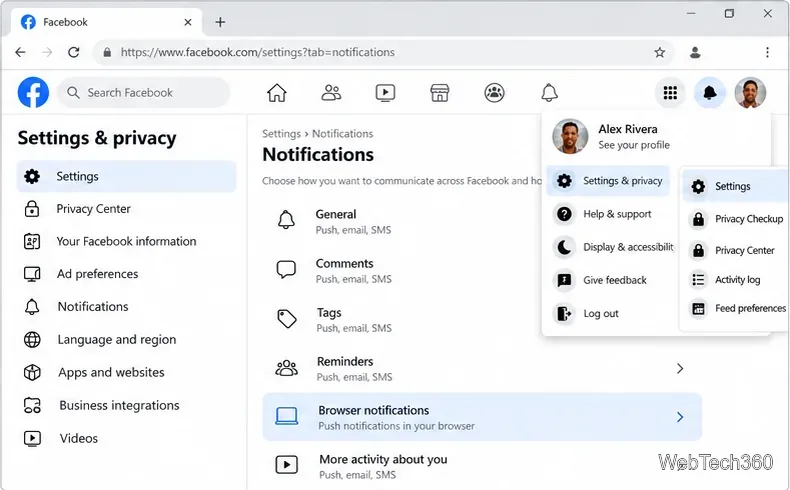Select Settings in the left sidebar
The image size is (790, 490).
click(126, 176)
